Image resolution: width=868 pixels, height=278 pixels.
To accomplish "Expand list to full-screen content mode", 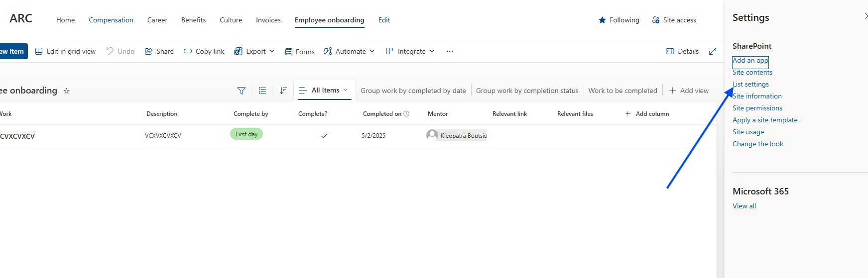I will (x=713, y=51).
